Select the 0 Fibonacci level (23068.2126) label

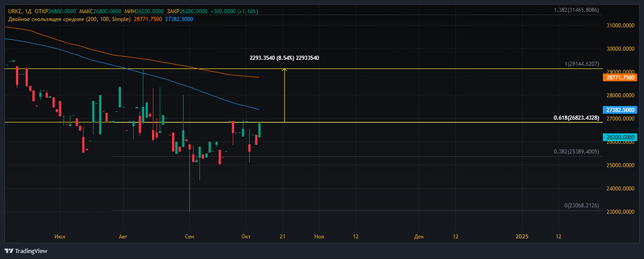tap(583, 206)
